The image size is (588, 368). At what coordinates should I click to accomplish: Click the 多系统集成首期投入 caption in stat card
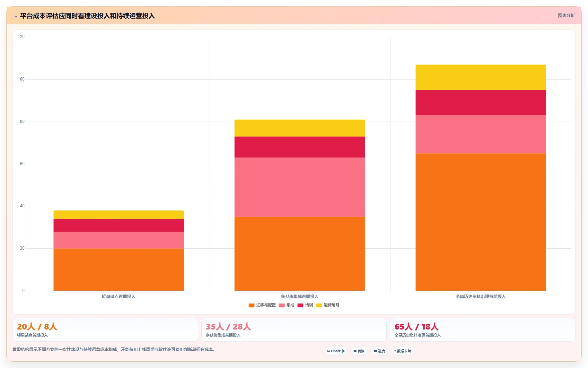point(223,335)
